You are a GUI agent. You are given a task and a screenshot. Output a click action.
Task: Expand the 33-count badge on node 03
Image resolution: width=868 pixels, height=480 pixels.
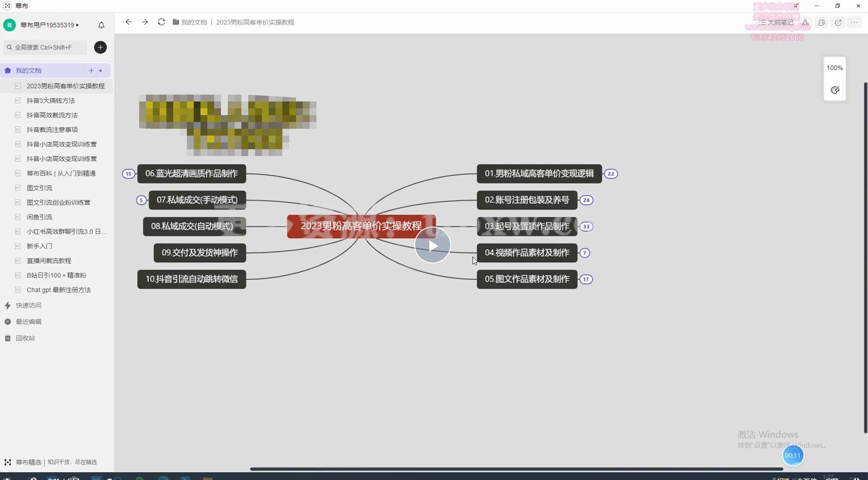pyautogui.click(x=586, y=227)
